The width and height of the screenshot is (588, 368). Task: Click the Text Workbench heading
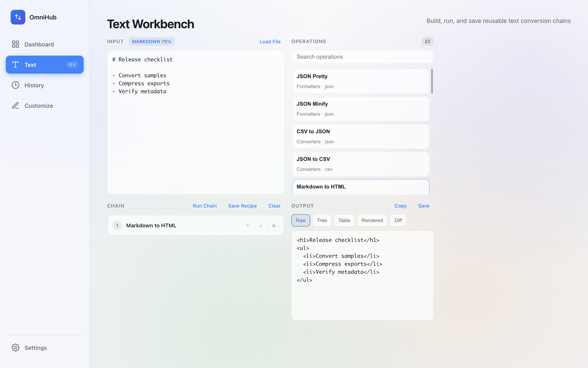(150, 24)
